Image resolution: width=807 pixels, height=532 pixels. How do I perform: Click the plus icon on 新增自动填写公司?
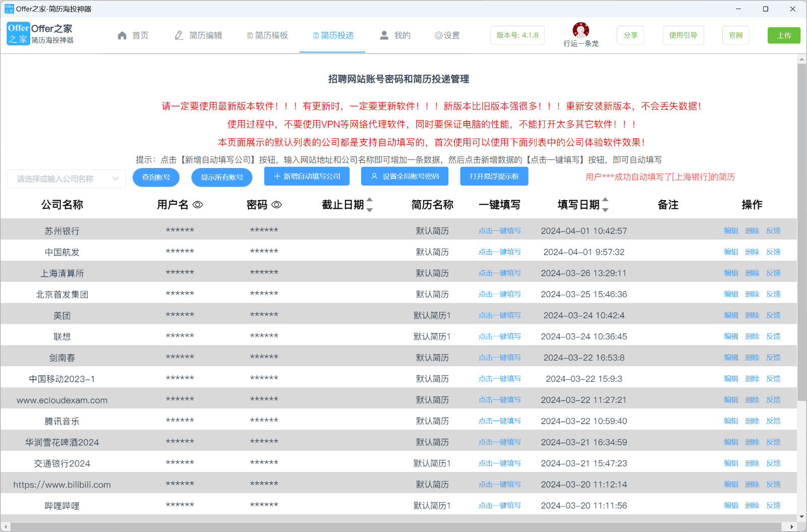(x=276, y=176)
